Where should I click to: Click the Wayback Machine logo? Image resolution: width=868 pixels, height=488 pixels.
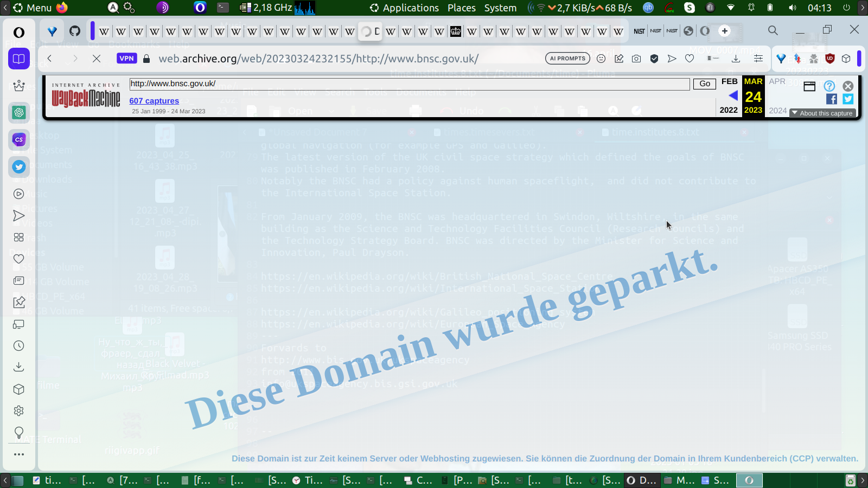click(86, 95)
